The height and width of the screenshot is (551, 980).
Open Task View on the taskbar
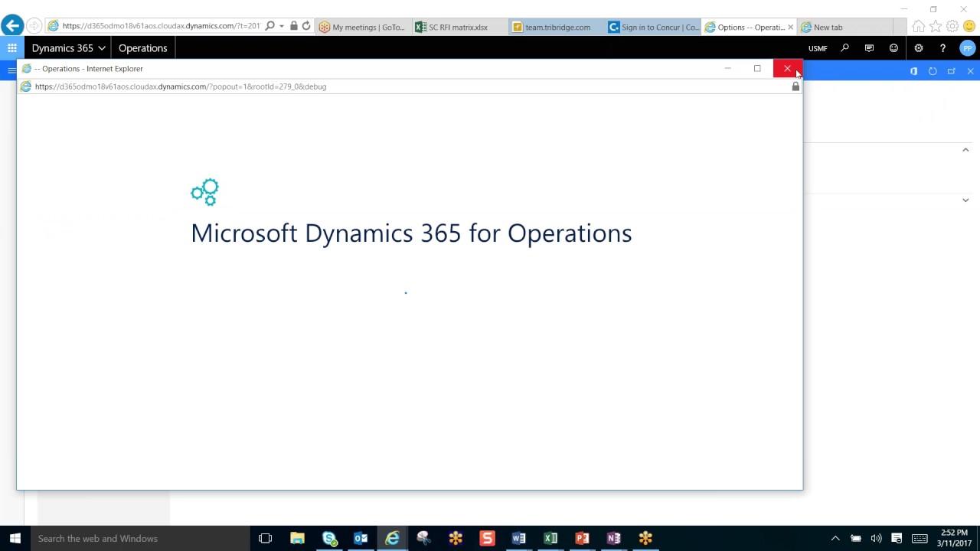[x=265, y=539]
